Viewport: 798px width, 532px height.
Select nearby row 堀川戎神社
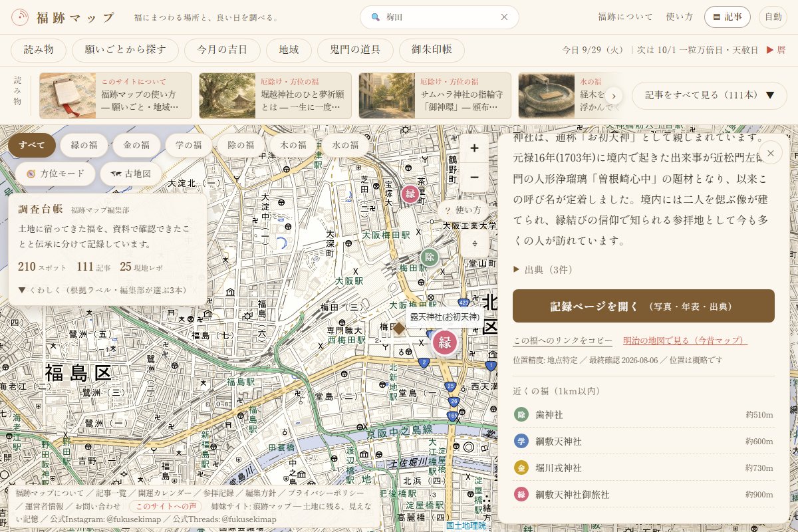pyautogui.click(x=644, y=467)
